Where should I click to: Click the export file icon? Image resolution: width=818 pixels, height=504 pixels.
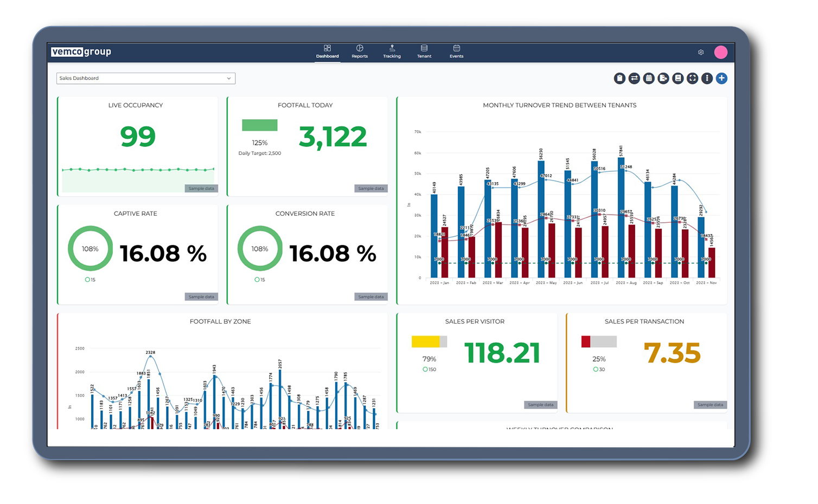click(663, 78)
